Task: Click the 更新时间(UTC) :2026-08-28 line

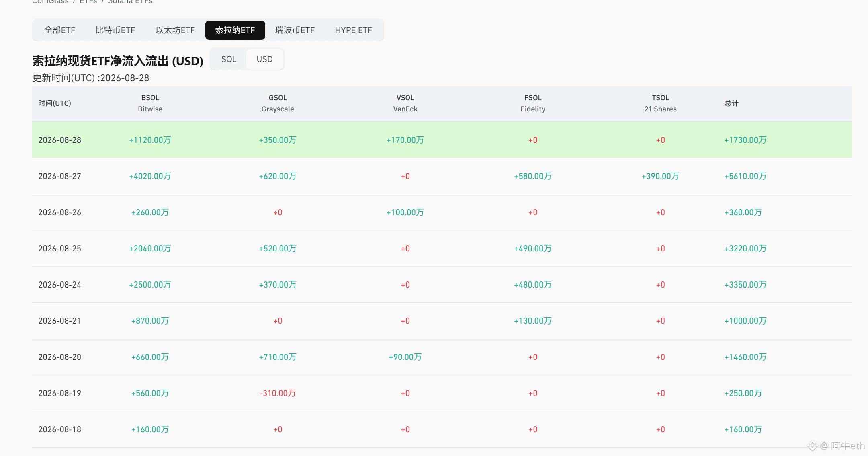Action: [x=91, y=78]
